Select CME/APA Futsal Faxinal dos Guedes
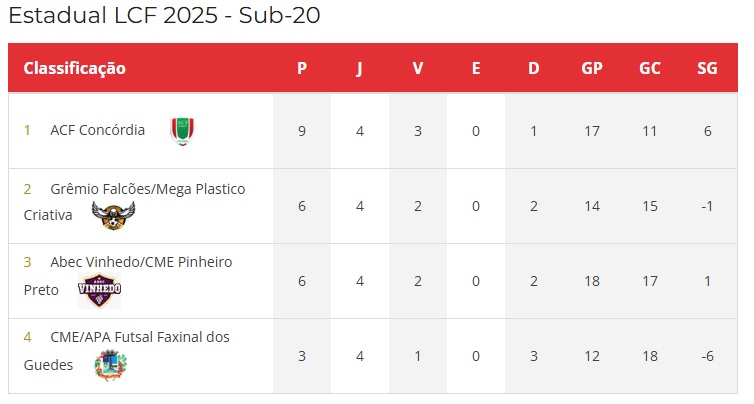 pyautogui.click(x=126, y=351)
